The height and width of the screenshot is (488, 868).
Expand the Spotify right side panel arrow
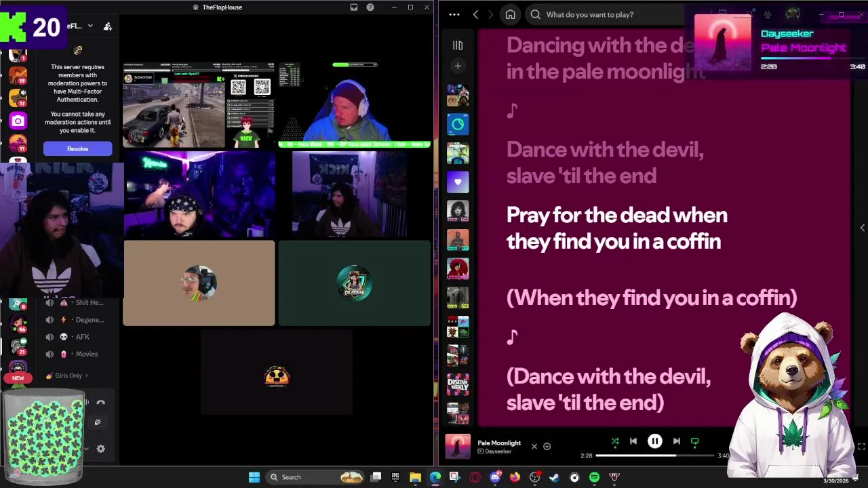(863, 228)
